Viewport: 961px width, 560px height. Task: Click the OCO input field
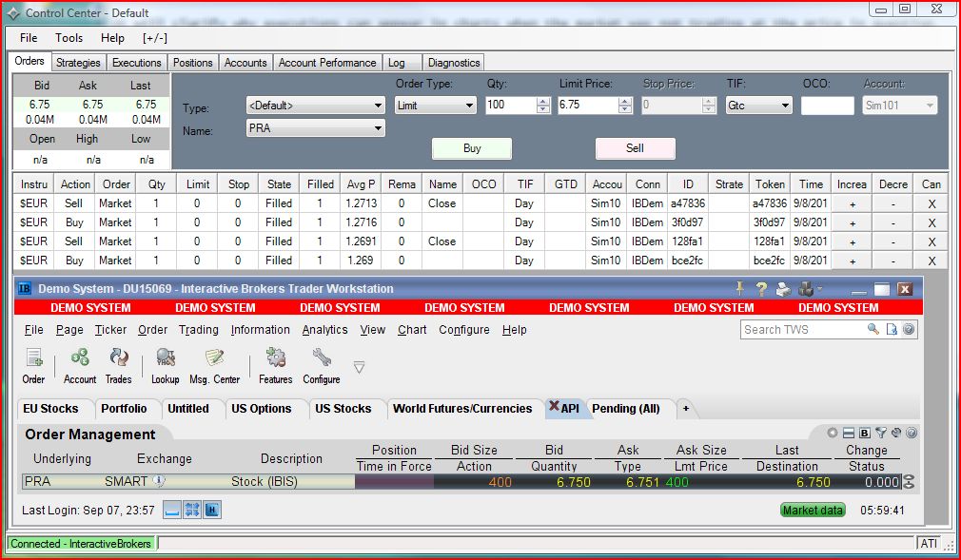pos(827,106)
